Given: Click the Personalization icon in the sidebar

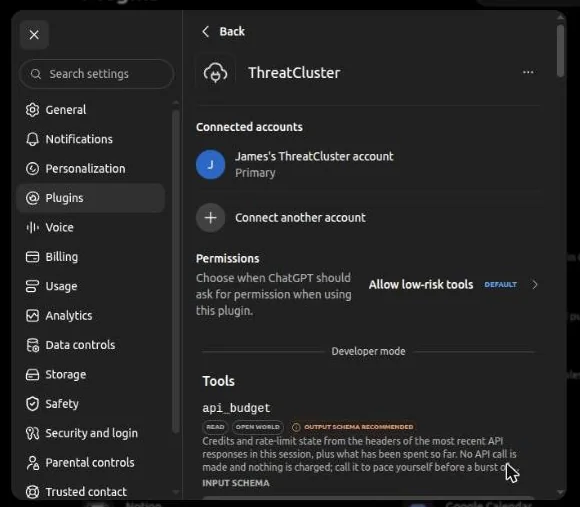Looking at the screenshot, I should pos(33,169).
